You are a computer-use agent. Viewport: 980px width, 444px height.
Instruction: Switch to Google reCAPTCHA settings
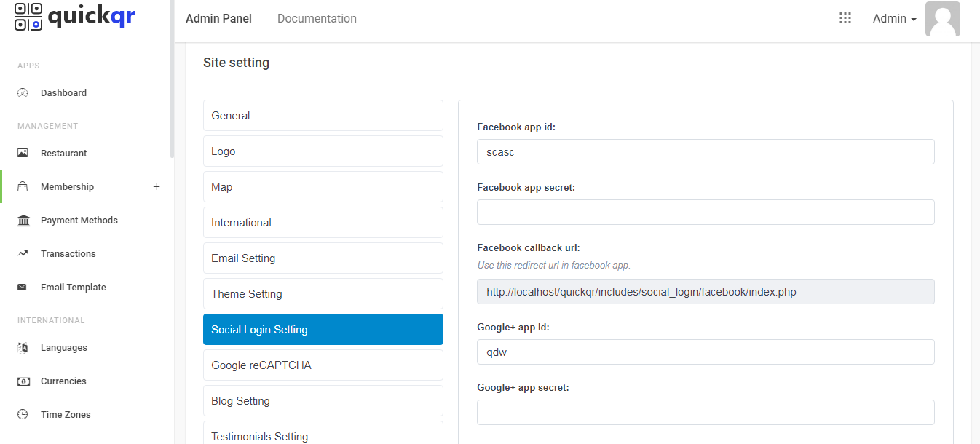pos(323,365)
